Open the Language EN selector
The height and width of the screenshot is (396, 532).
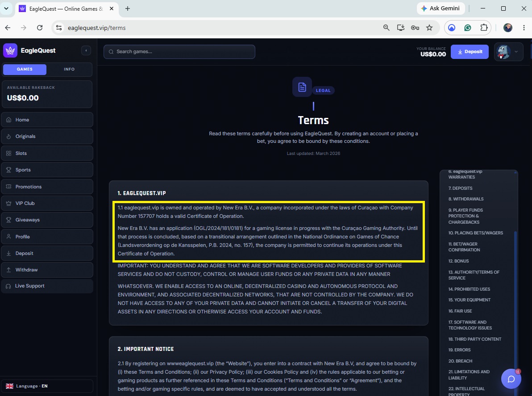tap(47, 386)
